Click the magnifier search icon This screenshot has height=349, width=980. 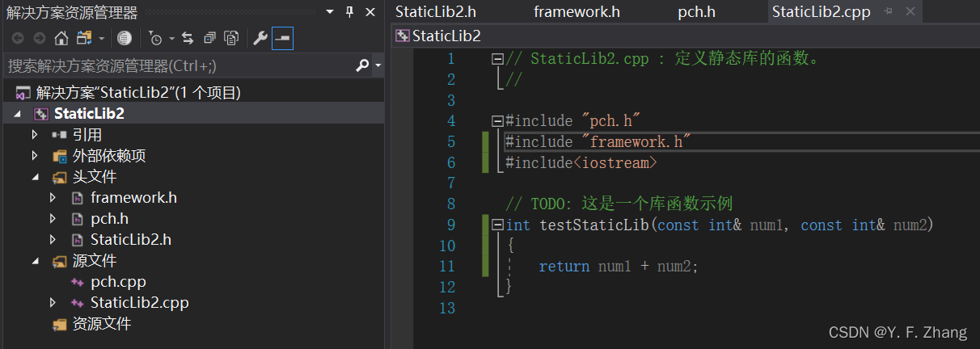tap(363, 65)
